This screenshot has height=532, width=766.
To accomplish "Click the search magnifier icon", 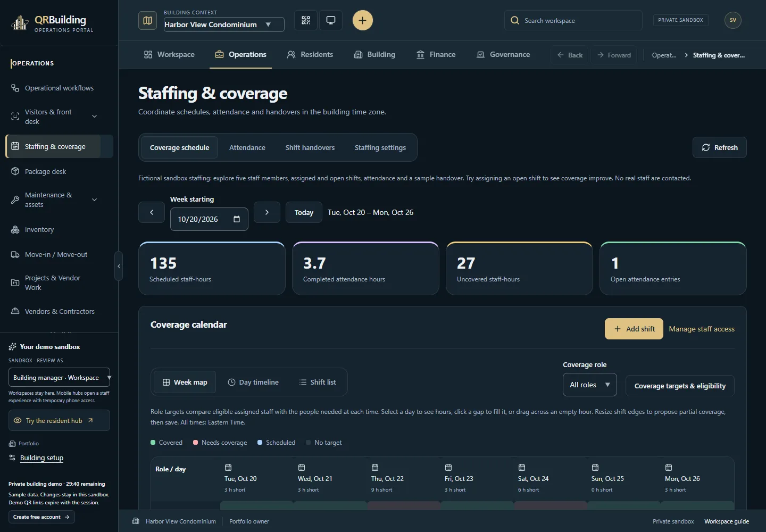I will tap(515, 20).
